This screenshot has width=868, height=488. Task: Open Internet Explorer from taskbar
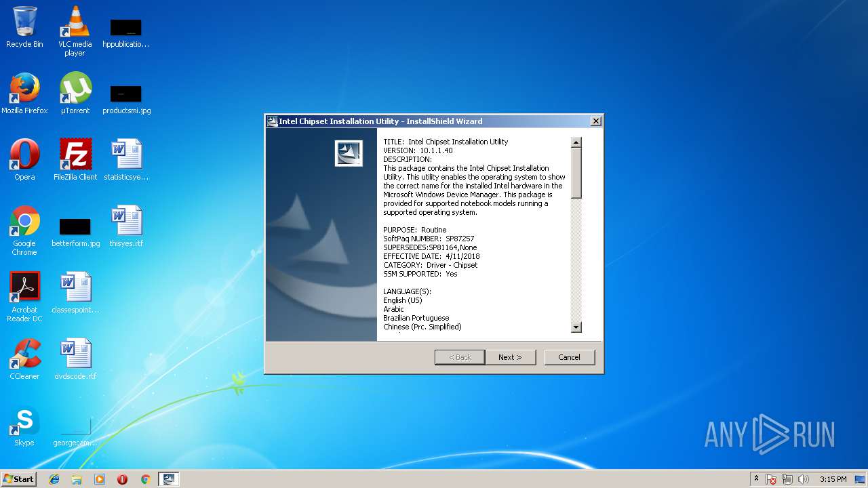click(x=54, y=479)
